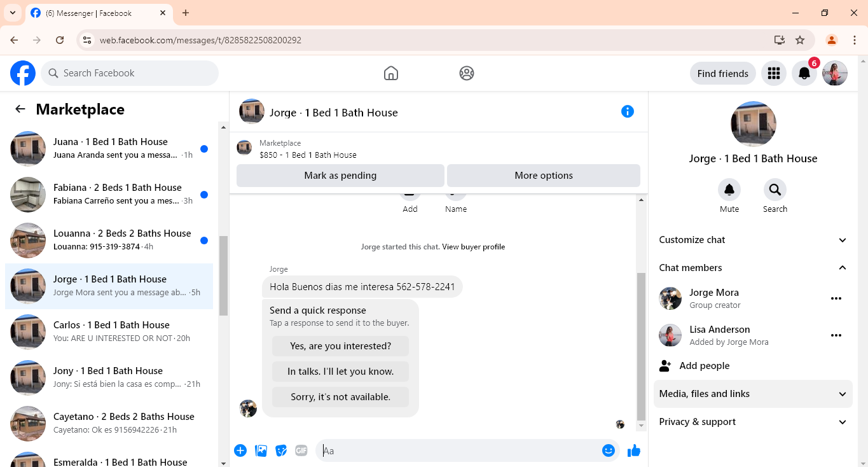Open Jorge Mora chat member profile

714,298
